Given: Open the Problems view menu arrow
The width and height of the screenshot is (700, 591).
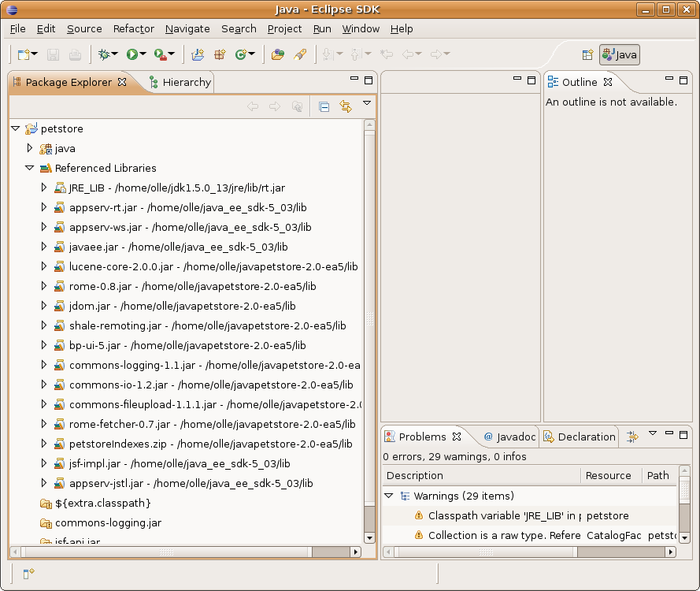Looking at the screenshot, I should pos(653,433).
